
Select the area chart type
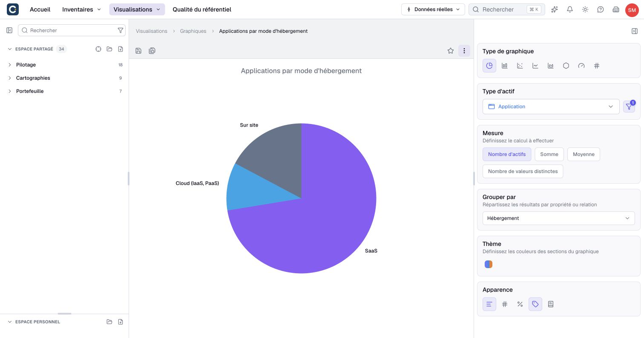(x=551, y=66)
